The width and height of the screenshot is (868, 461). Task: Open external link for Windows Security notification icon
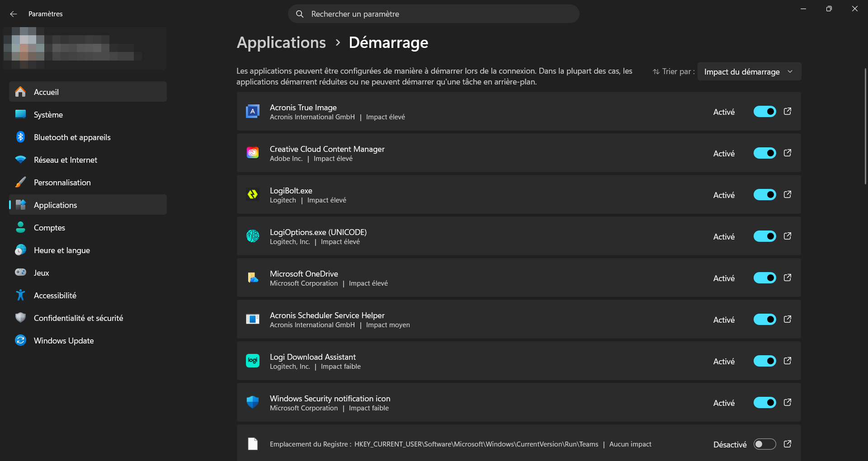pyautogui.click(x=787, y=402)
